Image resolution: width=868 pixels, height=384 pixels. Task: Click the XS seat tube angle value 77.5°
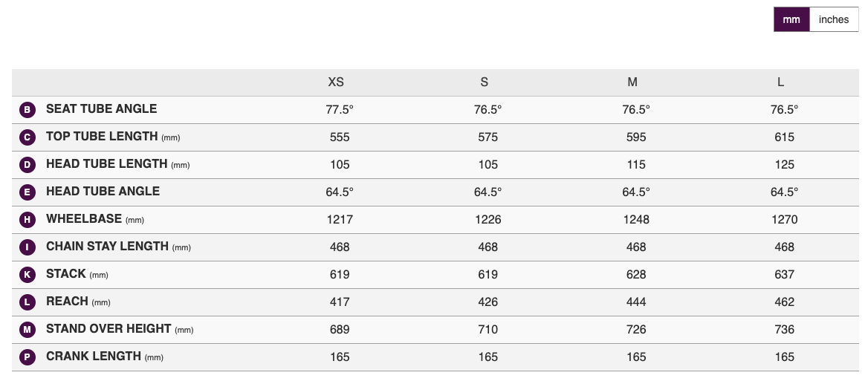[x=340, y=109]
